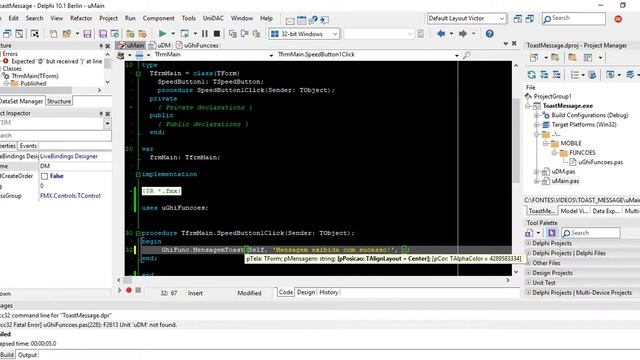The width and height of the screenshot is (640, 360).
Task: Select uDM.pas in the project tree
Action: [563, 171]
